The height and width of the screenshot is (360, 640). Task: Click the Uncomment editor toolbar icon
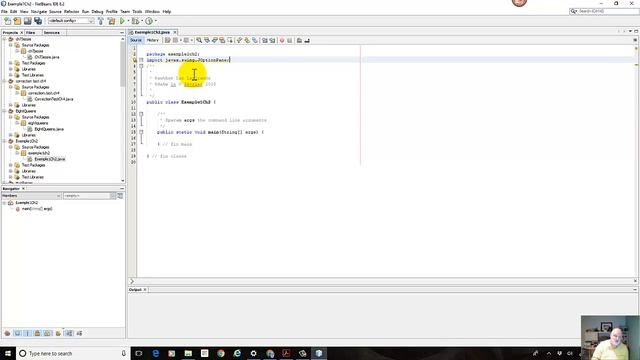(x=307, y=40)
